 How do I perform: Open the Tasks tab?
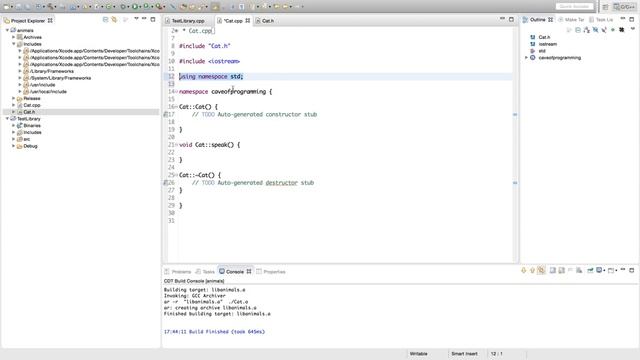[205, 272]
